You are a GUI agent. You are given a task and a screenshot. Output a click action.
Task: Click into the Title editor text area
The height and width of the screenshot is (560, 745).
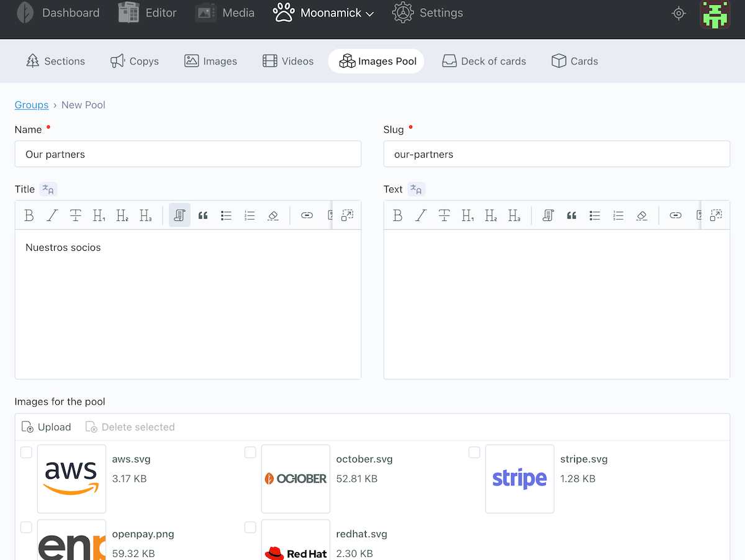[188, 304]
